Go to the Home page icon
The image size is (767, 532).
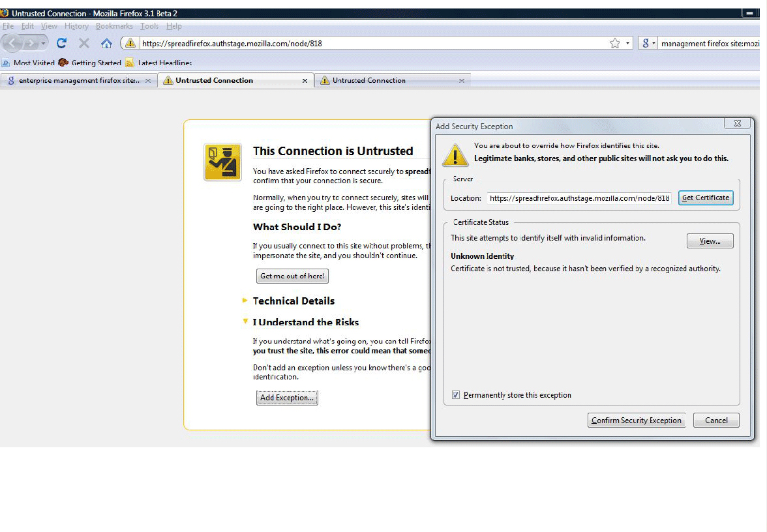(x=107, y=44)
